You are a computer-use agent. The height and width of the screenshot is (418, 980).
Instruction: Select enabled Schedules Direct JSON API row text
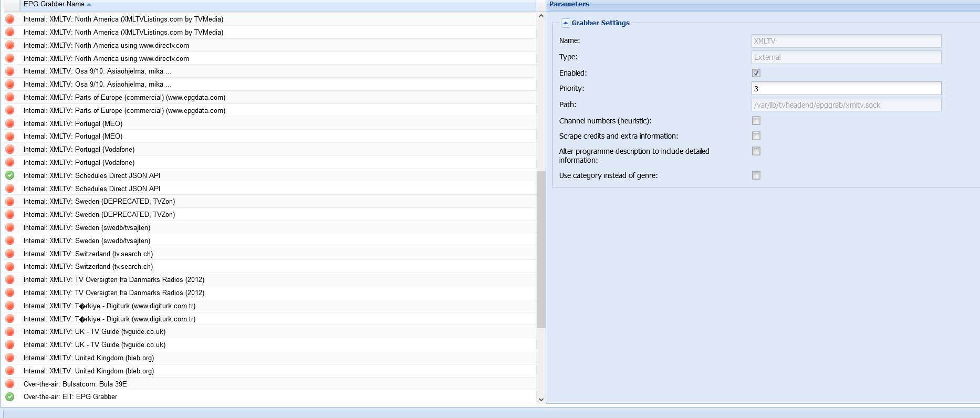92,175
